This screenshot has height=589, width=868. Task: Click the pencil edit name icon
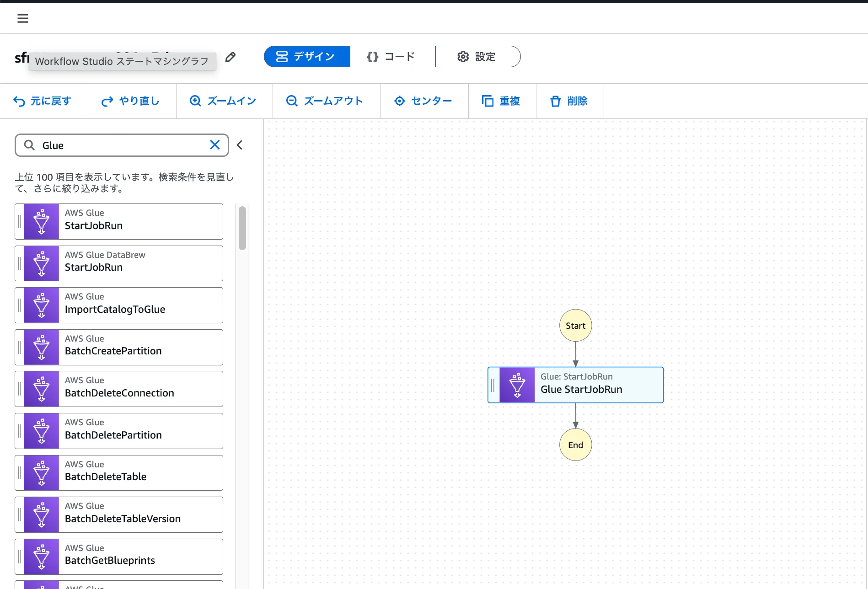pos(230,57)
